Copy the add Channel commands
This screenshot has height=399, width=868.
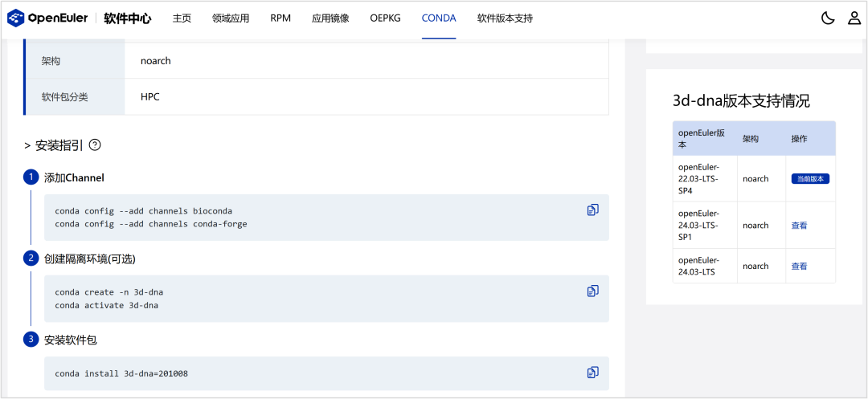click(593, 210)
